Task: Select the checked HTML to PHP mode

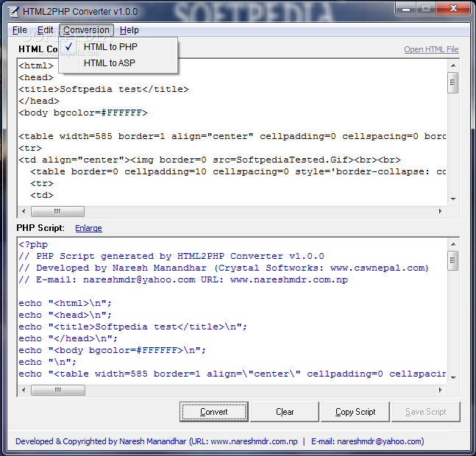Action: point(118,47)
